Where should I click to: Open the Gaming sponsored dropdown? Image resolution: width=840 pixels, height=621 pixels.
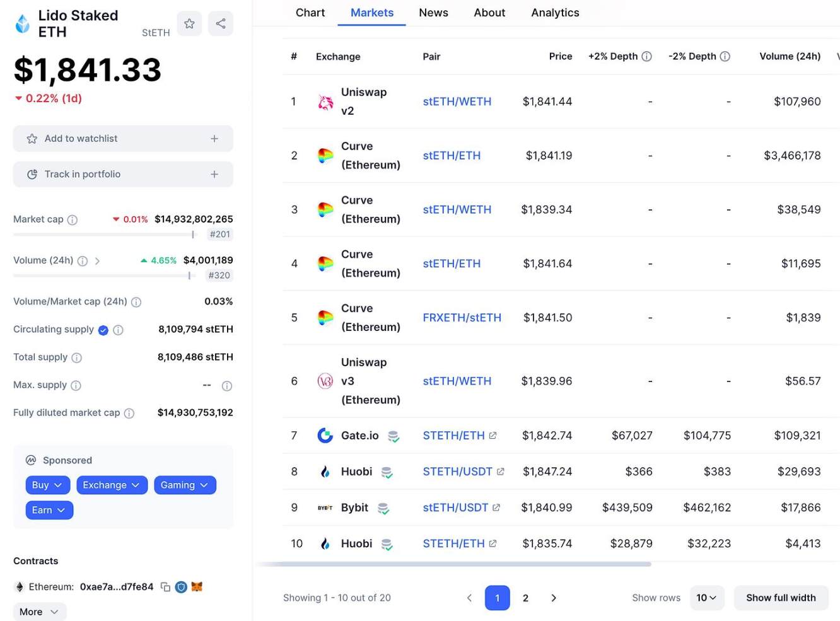click(x=185, y=485)
